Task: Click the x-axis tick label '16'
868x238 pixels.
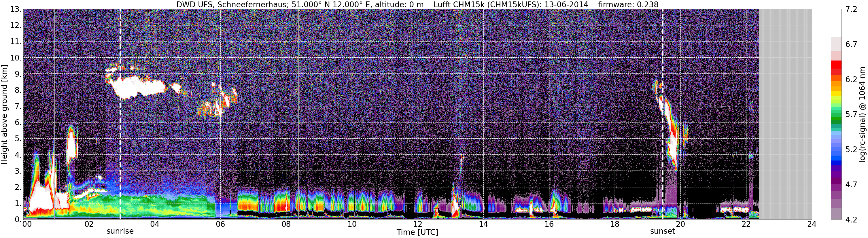Action: (549, 224)
